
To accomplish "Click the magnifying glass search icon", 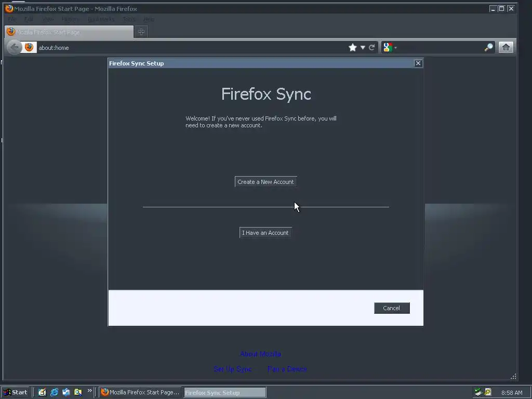I will [x=488, y=47].
